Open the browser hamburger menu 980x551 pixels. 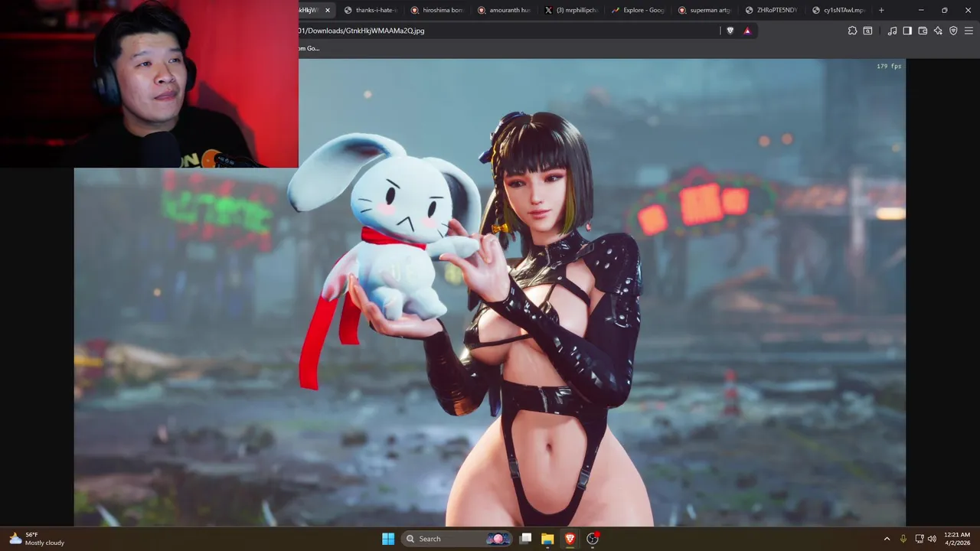(969, 31)
